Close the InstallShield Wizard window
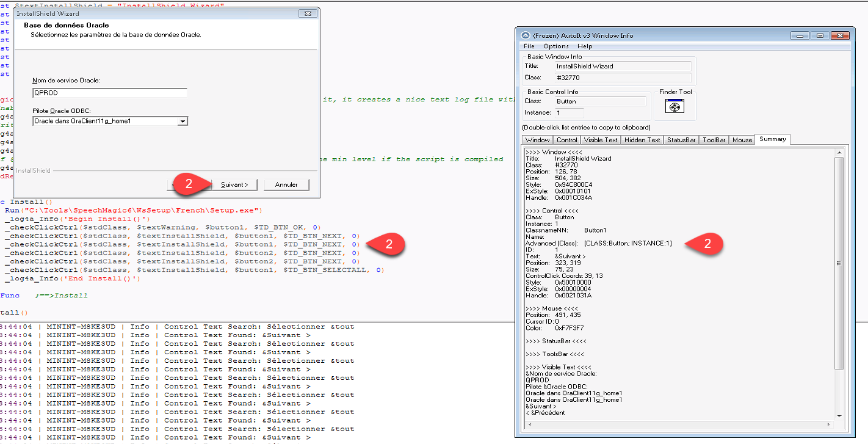This screenshot has width=868, height=444. 306,13
